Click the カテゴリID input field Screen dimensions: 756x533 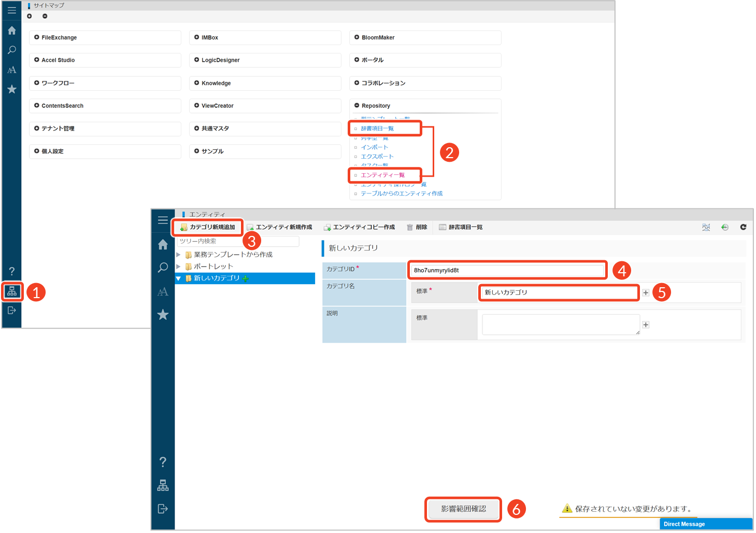[508, 270]
